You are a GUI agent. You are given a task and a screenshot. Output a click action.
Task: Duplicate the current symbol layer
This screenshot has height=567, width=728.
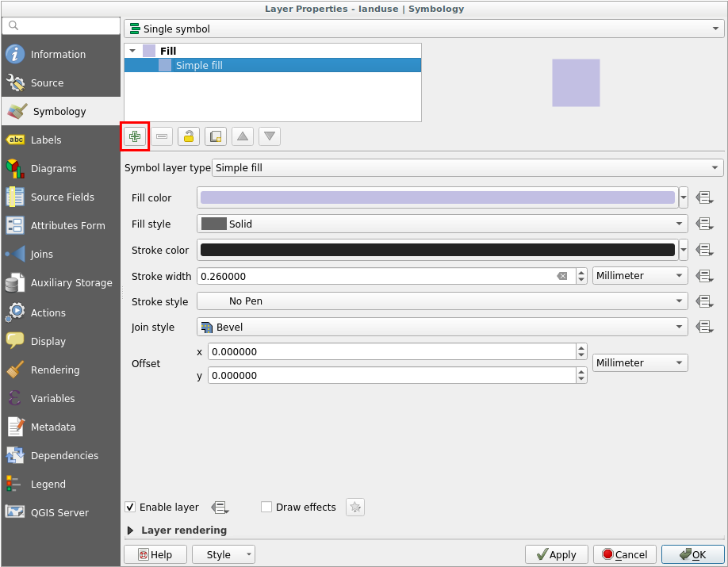(215, 136)
